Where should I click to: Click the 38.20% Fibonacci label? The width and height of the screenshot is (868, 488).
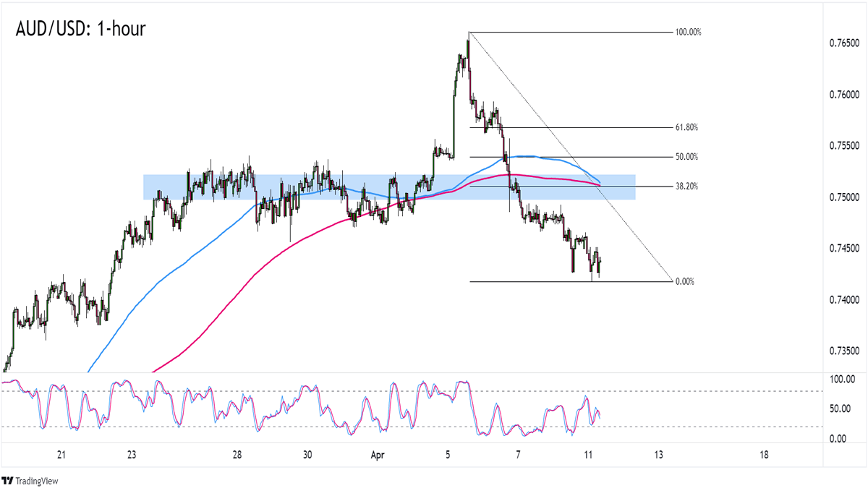coord(686,187)
